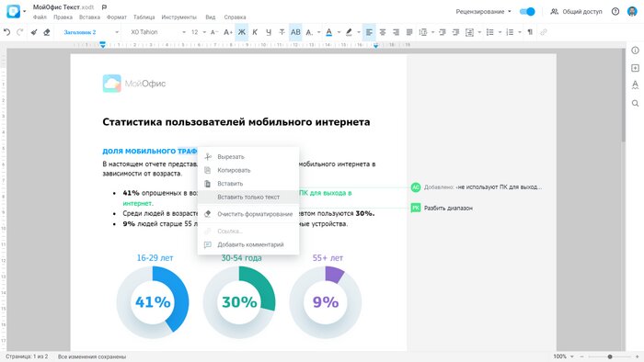
Task: Open the font color dropdown arrow
Action: (x=339, y=32)
